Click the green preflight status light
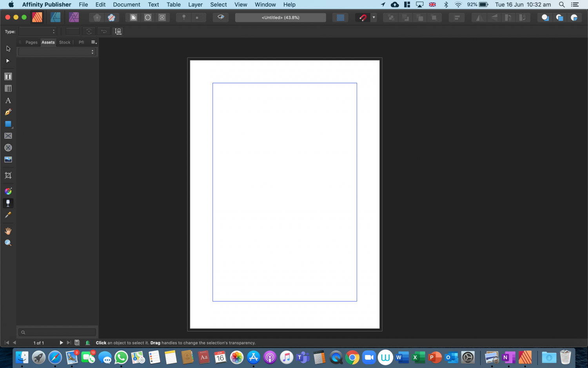The width and height of the screenshot is (588, 368). click(87, 342)
